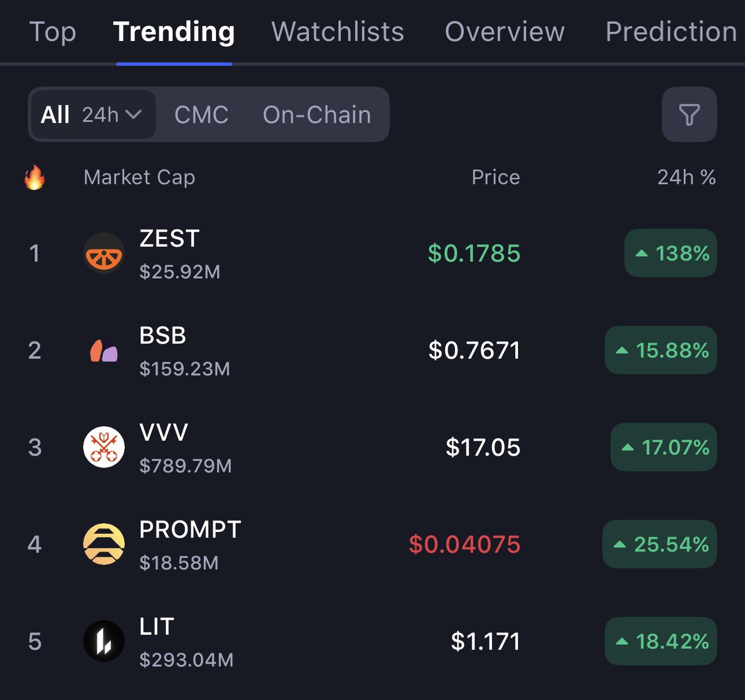745x700 pixels.
Task: Tap the VVV crossed keys logo
Action: [x=104, y=447]
